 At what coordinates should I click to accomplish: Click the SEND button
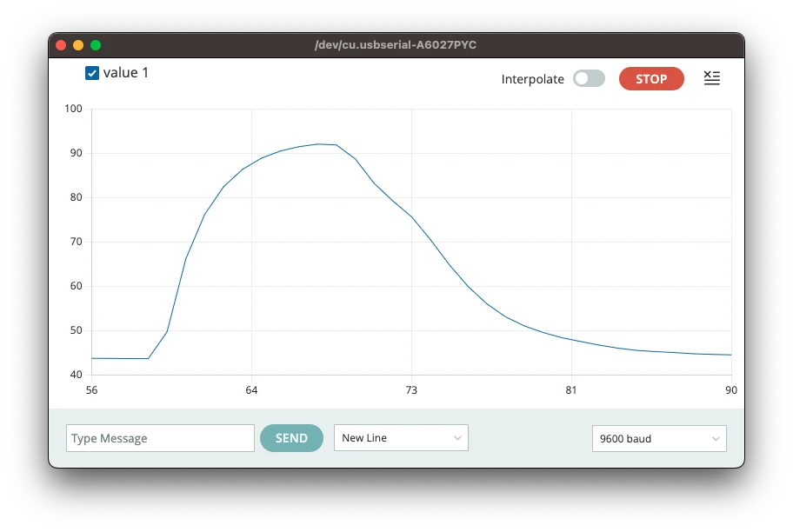coord(291,438)
